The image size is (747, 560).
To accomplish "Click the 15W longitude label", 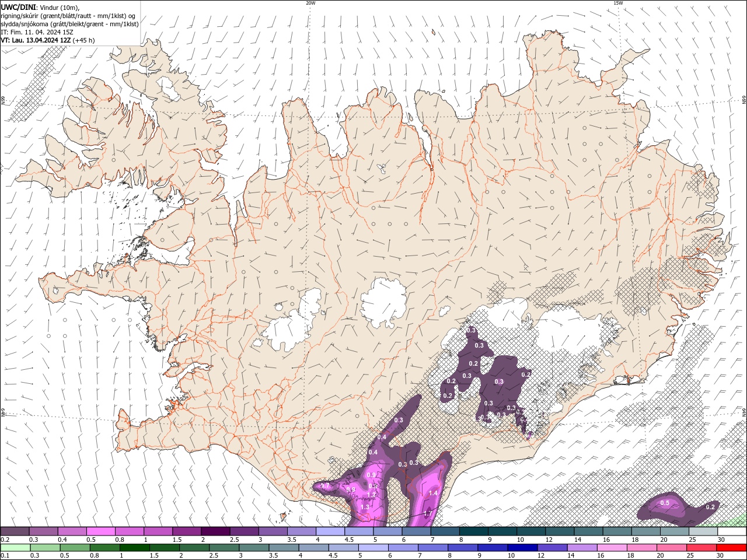I will 618,3.
